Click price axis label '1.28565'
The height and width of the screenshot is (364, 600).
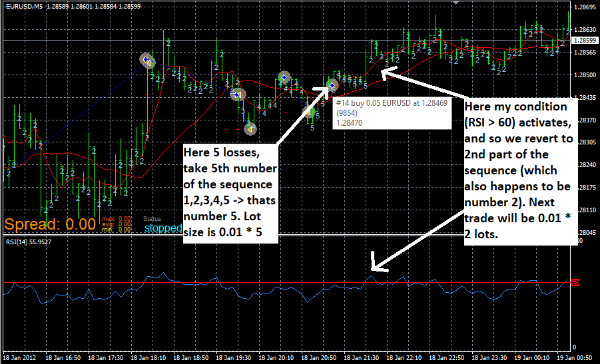(586, 52)
